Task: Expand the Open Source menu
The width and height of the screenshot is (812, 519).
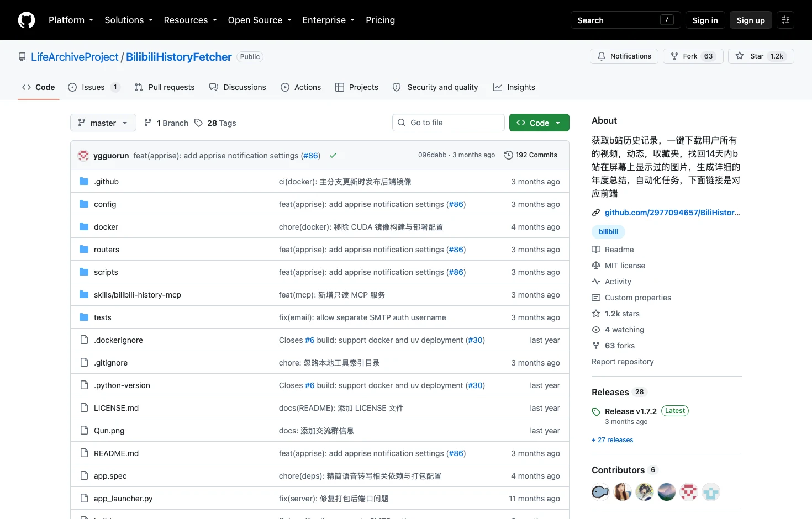Action: click(260, 20)
